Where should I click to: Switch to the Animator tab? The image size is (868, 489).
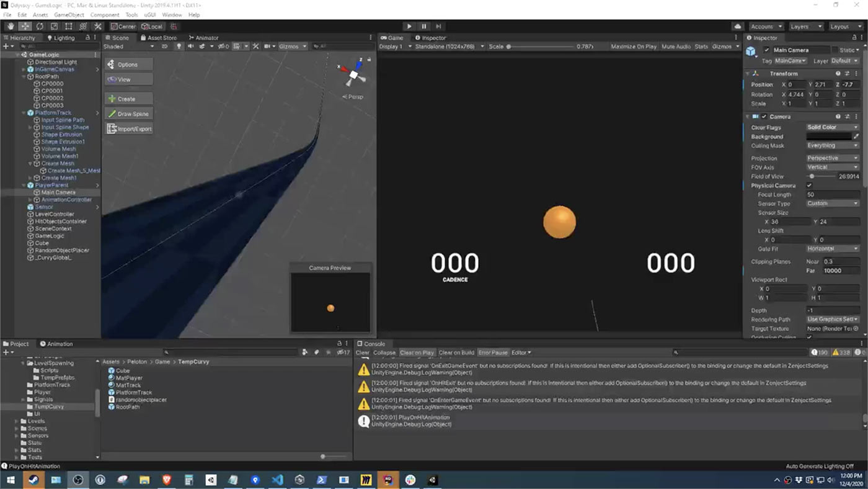click(x=203, y=38)
